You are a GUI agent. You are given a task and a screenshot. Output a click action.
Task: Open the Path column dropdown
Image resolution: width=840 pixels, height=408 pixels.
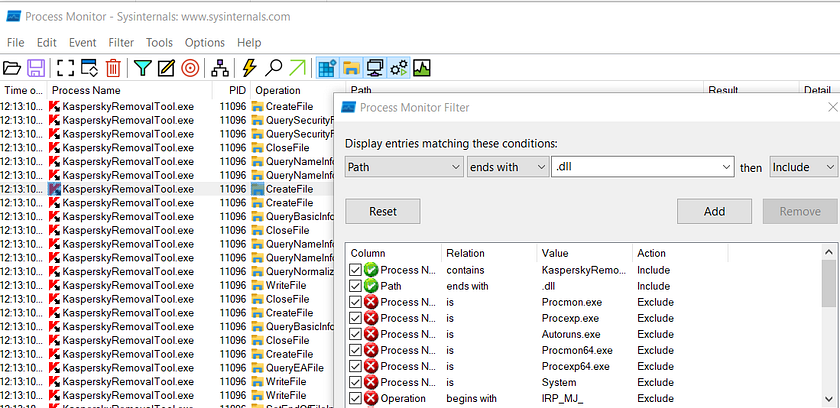coord(404,167)
